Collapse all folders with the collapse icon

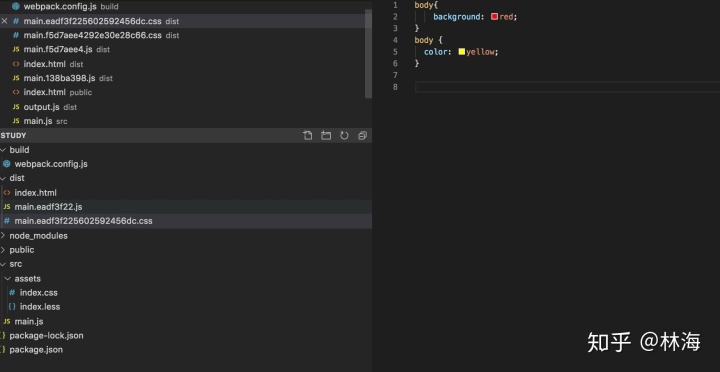(362, 135)
